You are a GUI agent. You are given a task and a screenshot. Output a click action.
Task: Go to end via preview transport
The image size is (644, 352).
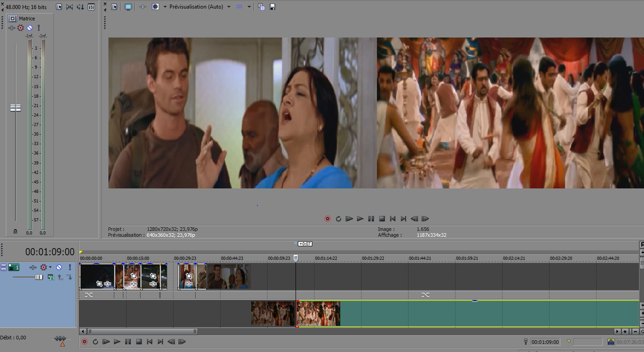coord(404,219)
